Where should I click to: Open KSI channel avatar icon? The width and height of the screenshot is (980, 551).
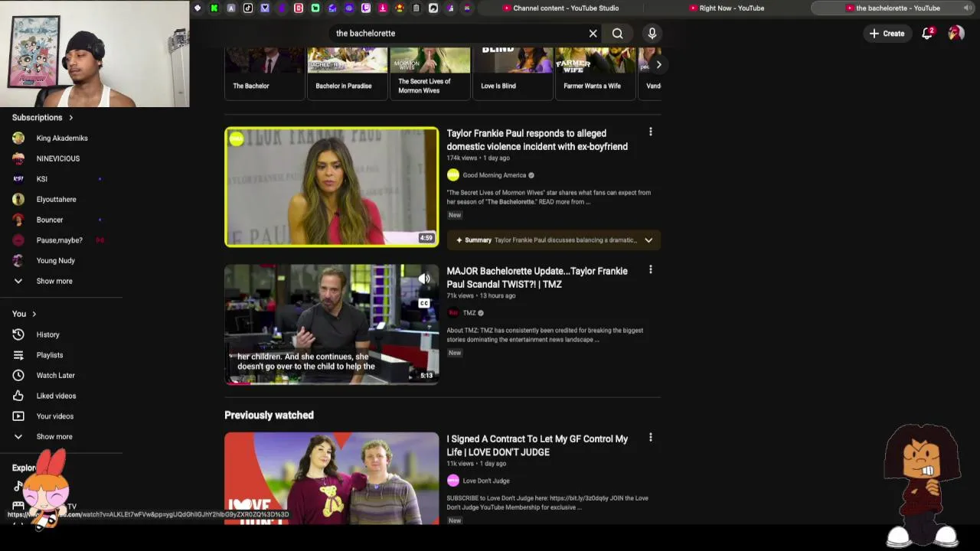(18, 179)
